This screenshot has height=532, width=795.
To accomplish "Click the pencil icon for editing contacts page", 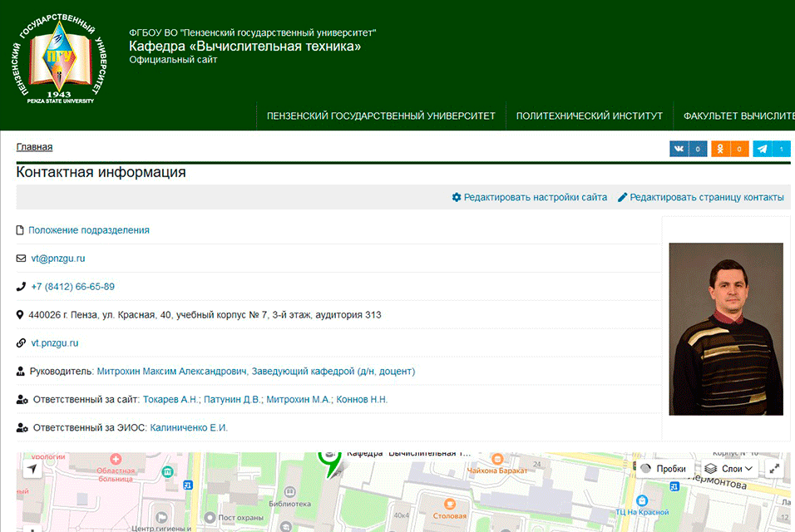I will coord(622,197).
